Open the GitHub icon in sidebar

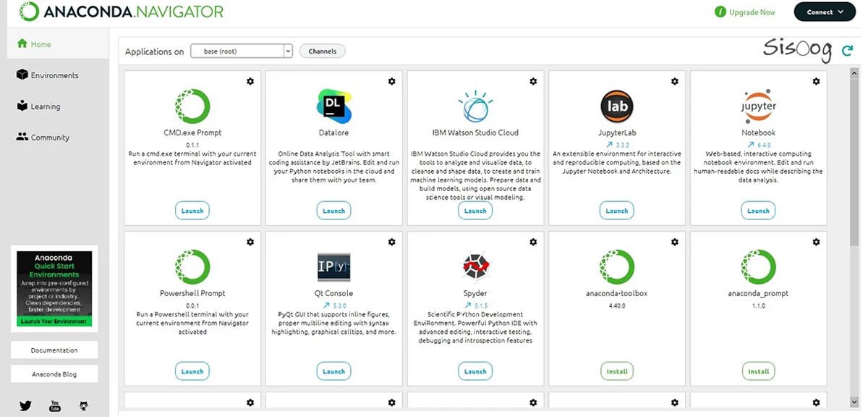(84, 405)
